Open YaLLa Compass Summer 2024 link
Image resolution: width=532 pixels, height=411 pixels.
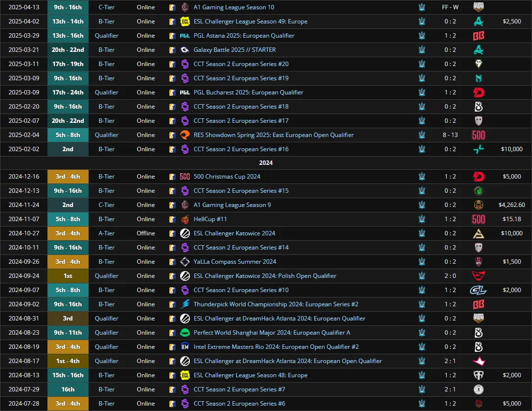pyautogui.click(x=235, y=262)
